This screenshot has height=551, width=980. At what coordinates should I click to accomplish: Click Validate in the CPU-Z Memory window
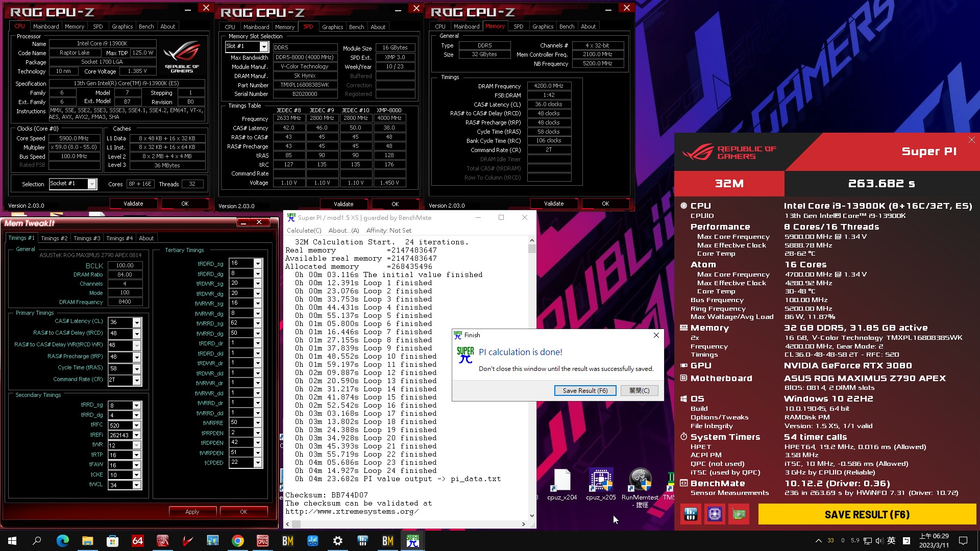pos(554,204)
